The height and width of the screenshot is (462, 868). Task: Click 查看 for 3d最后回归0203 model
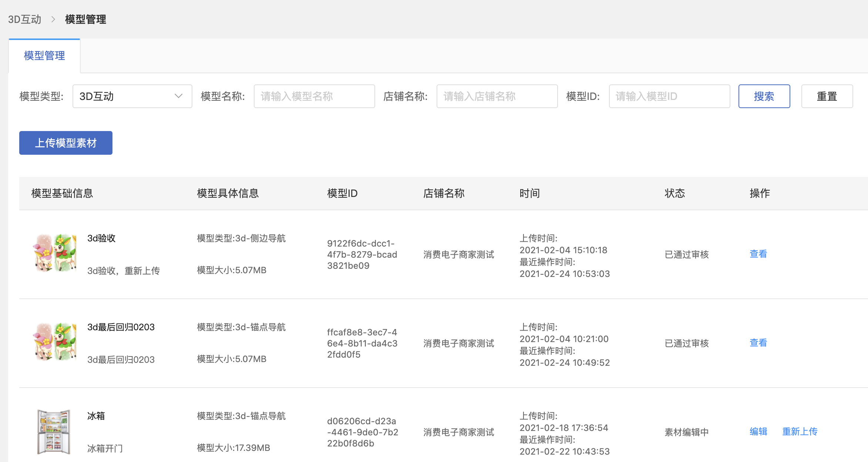coord(758,343)
